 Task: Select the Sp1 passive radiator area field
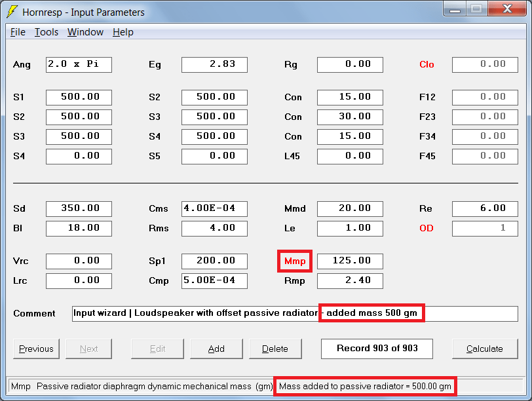(214, 261)
